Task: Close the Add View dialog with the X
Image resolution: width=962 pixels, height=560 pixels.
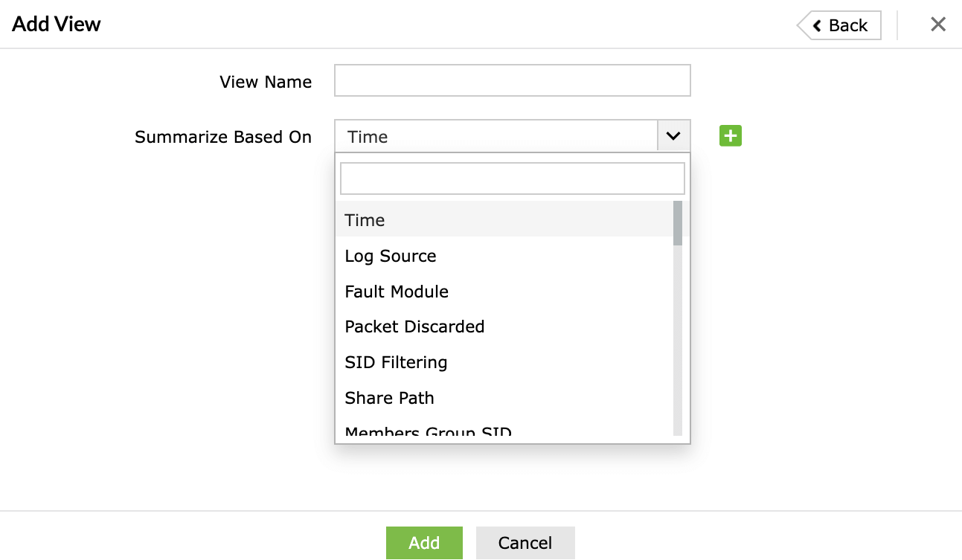Action: pos(937,25)
